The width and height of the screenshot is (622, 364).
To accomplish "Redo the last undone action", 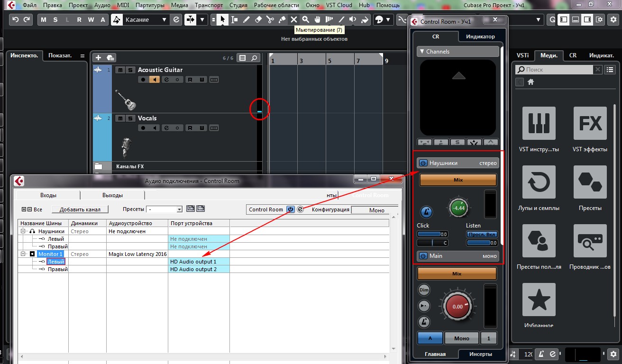I will tap(27, 19).
